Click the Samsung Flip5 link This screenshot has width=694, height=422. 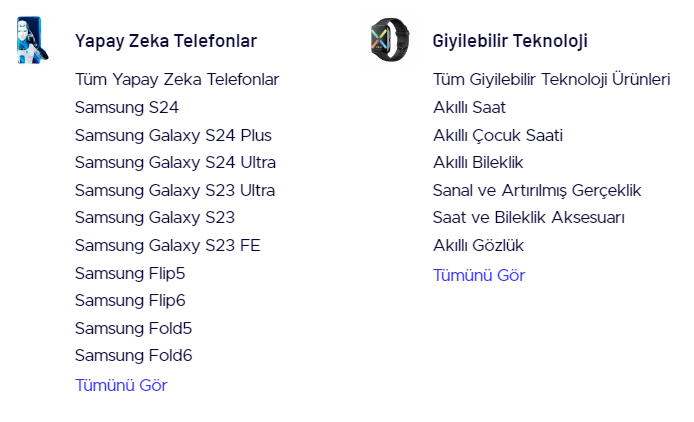coord(130,273)
